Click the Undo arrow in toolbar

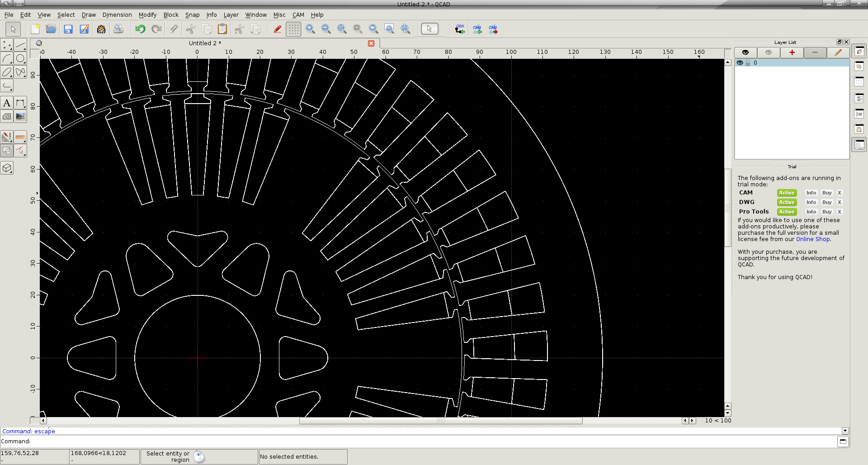(140, 29)
